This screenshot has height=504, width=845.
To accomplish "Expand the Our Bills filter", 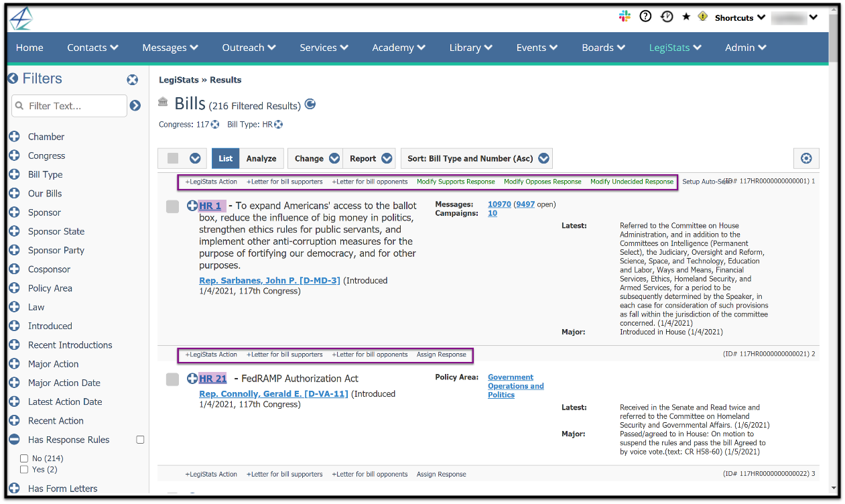I will pos(14,193).
